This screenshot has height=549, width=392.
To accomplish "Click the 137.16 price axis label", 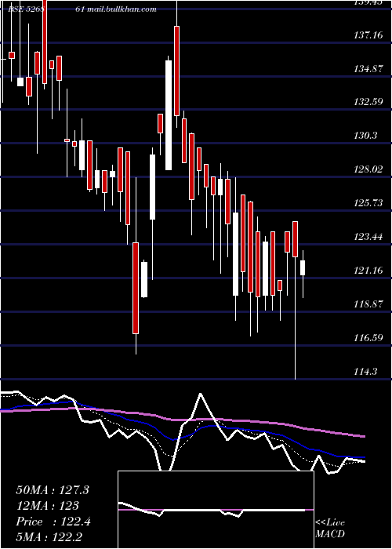I will (x=368, y=35).
